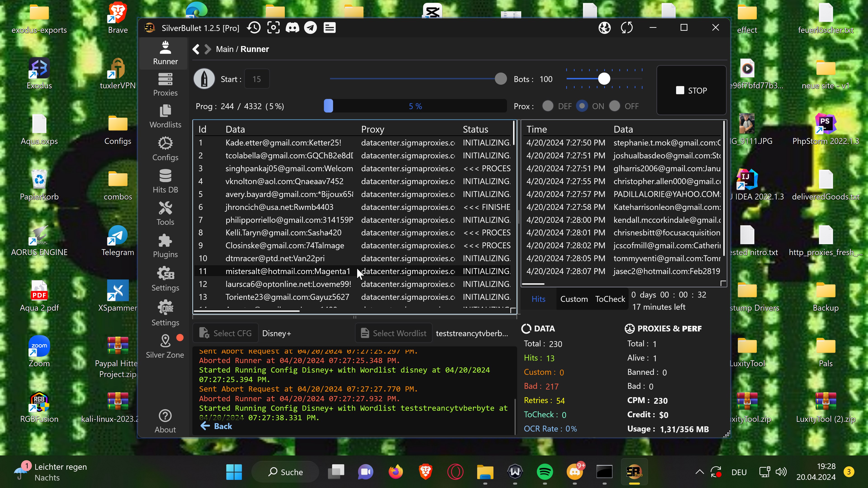Click the Start number input field

[x=257, y=79]
